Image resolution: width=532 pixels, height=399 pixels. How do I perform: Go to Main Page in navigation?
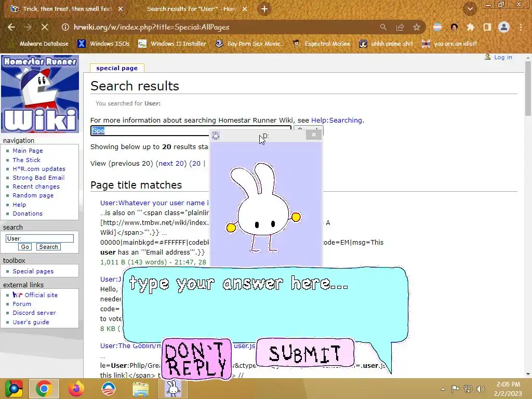pos(28,151)
